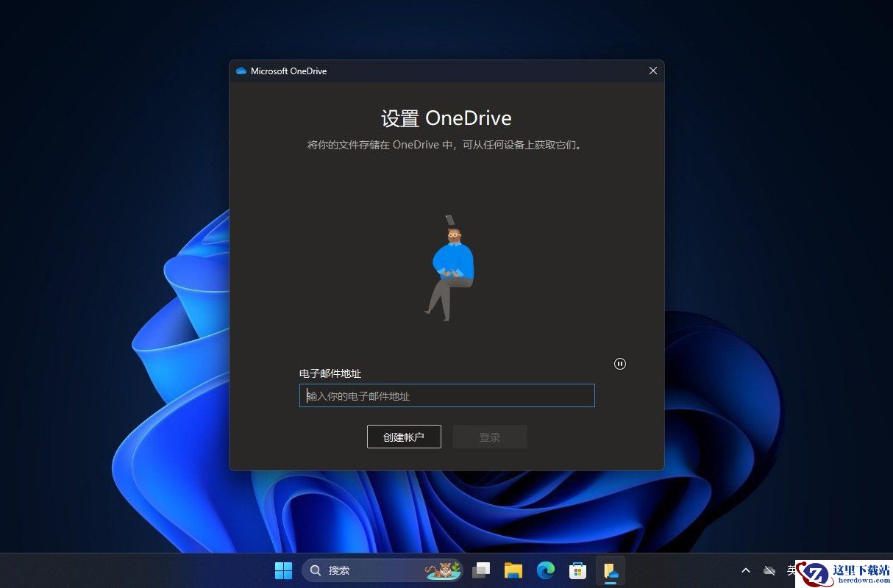Click the OneDrive cloud icon in title bar

pyautogui.click(x=241, y=71)
